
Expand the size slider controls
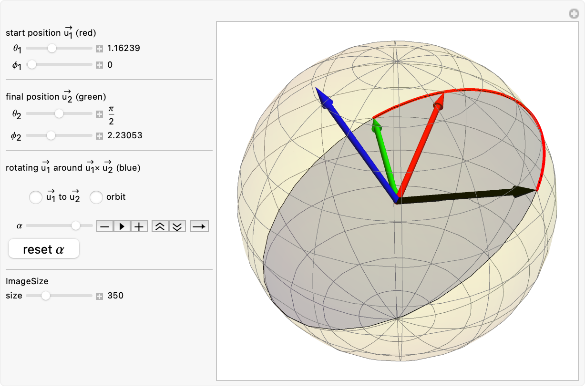99,296
